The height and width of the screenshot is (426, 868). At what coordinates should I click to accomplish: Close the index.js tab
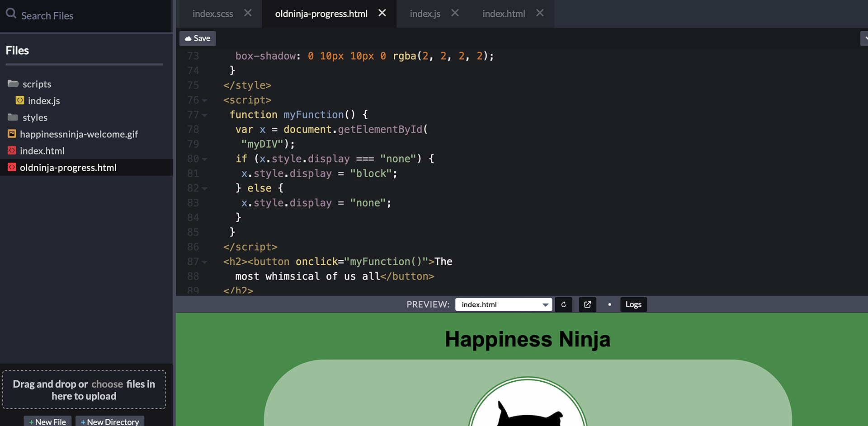click(455, 13)
